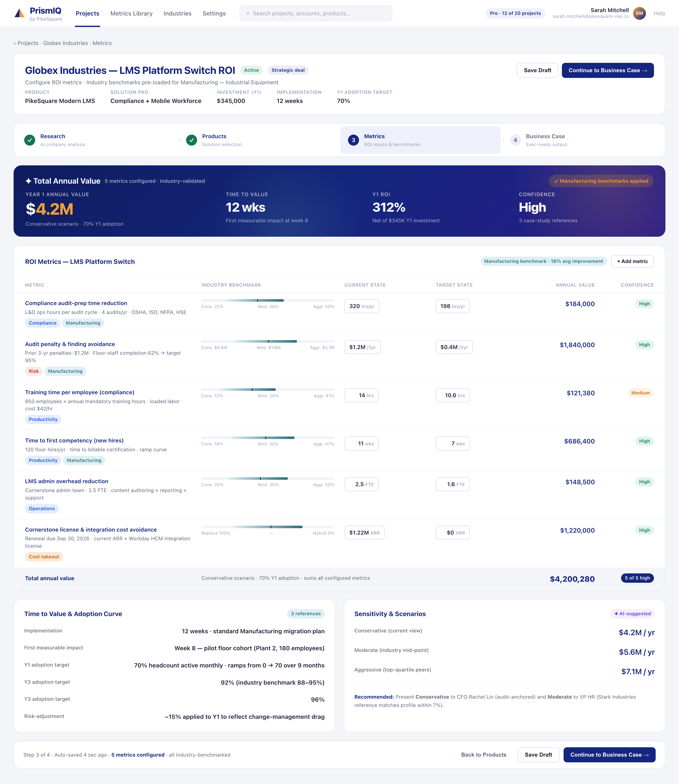The width and height of the screenshot is (679, 784).
Task: Open Cornerstone license & integration cost avoidance
Action: (x=91, y=530)
